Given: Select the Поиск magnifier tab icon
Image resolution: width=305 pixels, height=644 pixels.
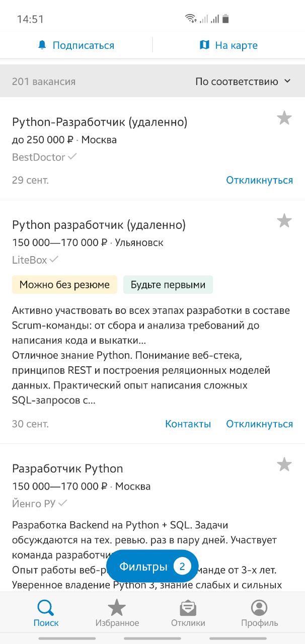Looking at the screenshot, I should (46, 608).
